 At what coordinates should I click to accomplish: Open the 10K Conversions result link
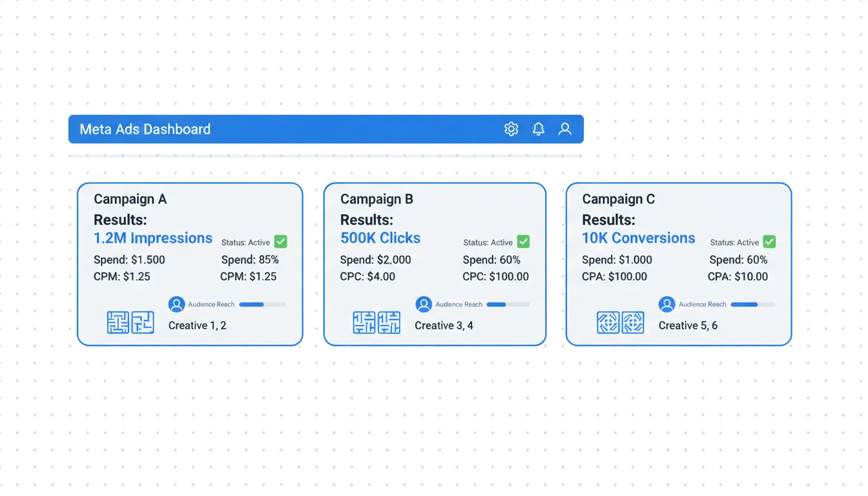638,238
